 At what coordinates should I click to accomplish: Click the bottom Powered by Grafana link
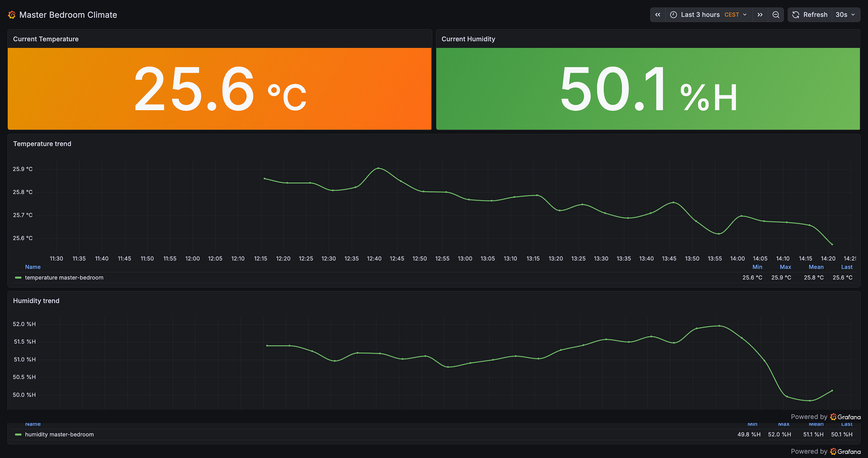tap(826, 451)
